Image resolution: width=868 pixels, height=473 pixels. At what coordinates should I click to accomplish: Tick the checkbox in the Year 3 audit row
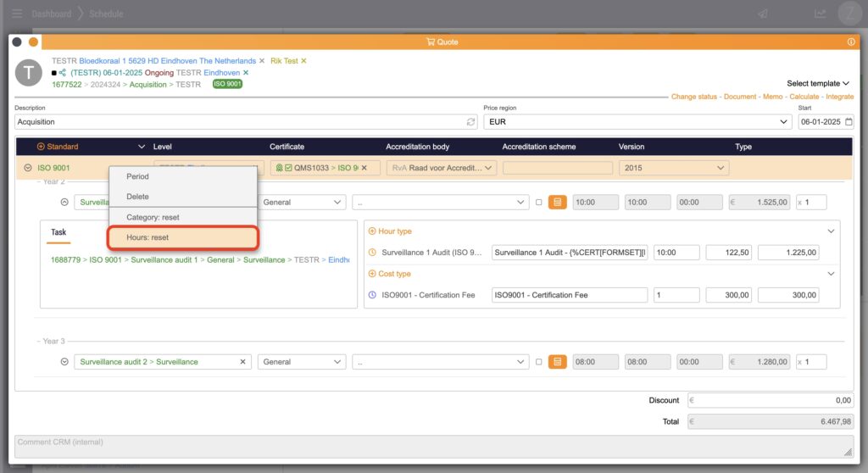click(538, 362)
